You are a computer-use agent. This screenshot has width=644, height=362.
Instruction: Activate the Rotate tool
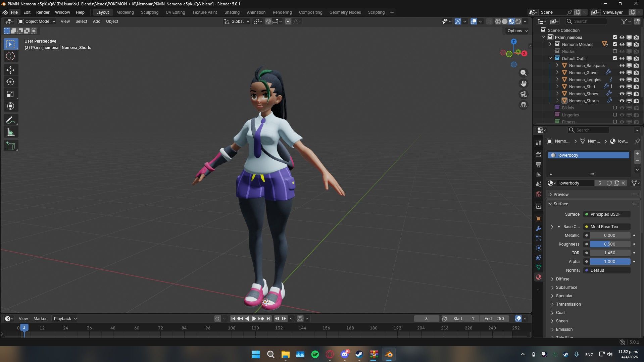10,82
